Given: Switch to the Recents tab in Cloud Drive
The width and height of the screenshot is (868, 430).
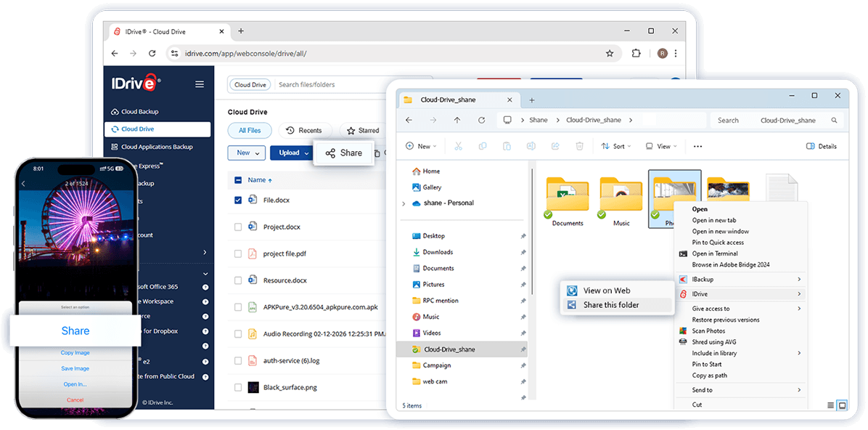Looking at the screenshot, I should tap(305, 131).
